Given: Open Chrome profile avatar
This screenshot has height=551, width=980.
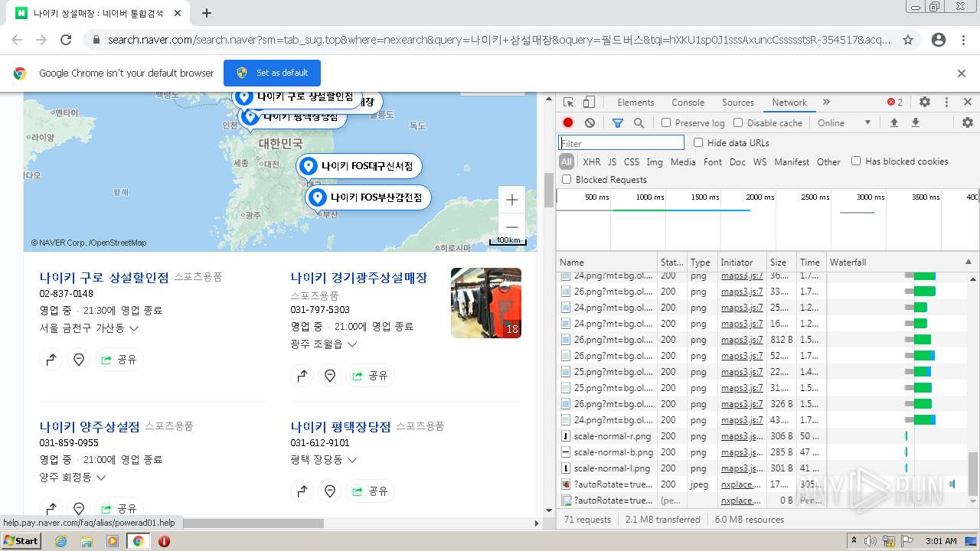Looking at the screenshot, I should coord(939,40).
